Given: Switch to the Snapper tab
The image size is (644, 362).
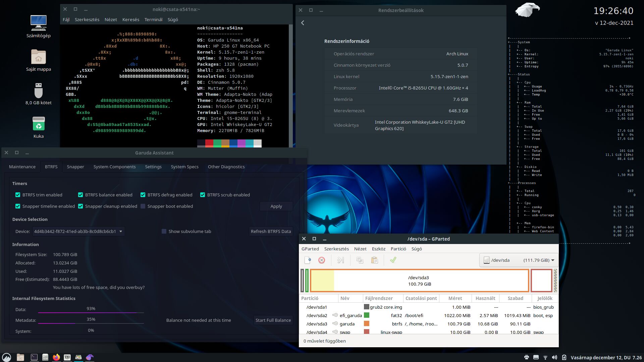Looking at the screenshot, I should 75,167.
